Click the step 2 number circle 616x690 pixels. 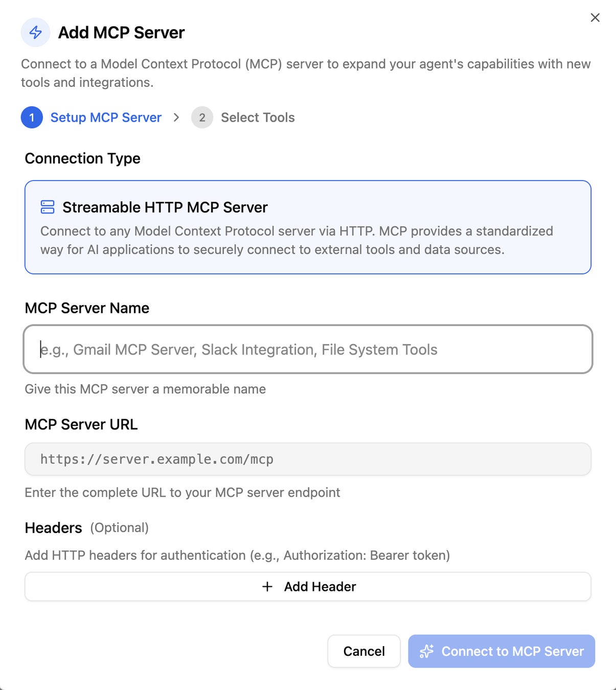pos(202,118)
